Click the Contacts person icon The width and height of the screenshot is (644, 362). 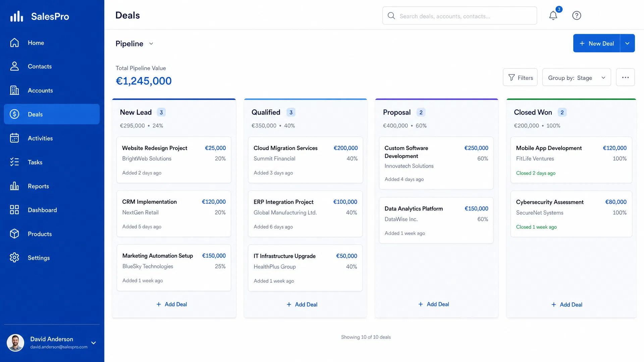(14, 66)
